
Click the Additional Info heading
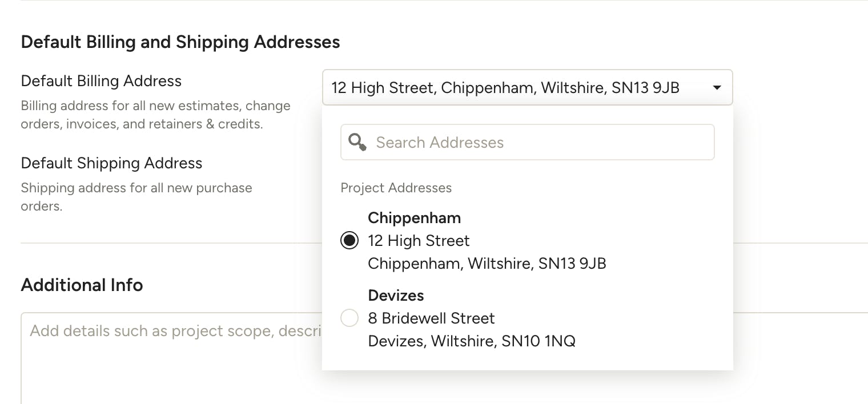82,285
